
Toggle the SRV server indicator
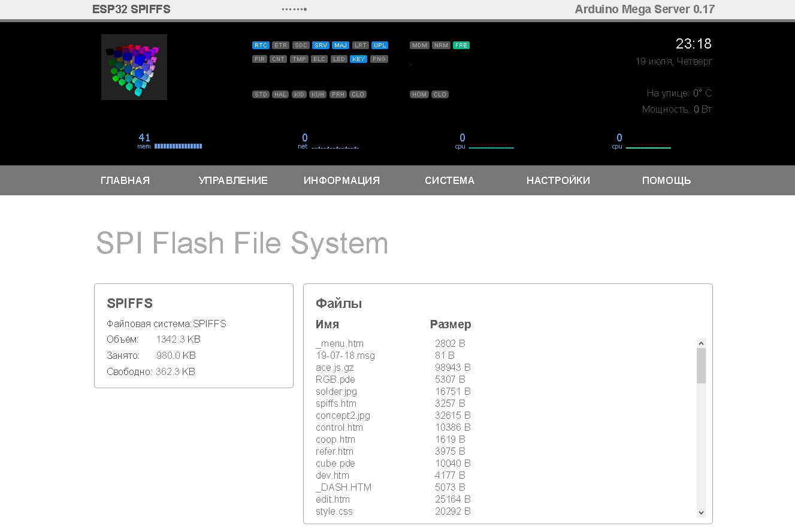(x=320, y=45)
